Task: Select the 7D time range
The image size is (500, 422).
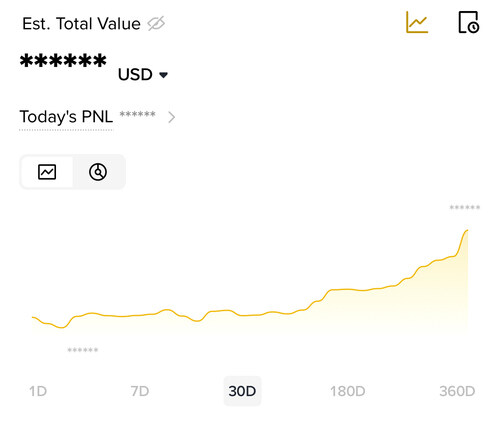Action: (140, 391)
